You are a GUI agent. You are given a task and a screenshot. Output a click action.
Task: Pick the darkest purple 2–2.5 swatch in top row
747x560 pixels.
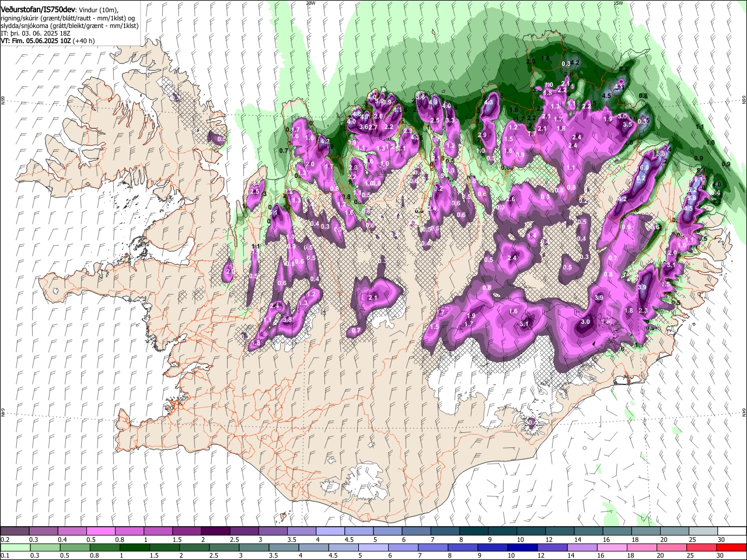click(x=215, y=531)
